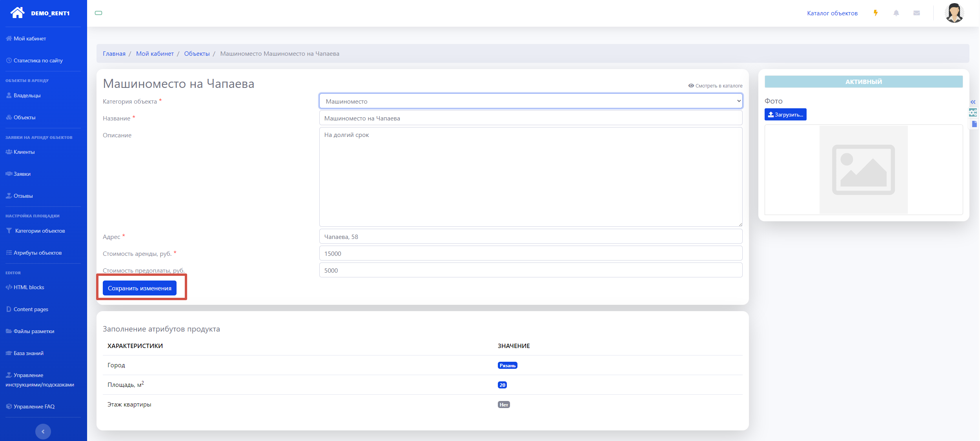Click the gears settings icon on right edge
980x441 pixels.
(973, 113)
